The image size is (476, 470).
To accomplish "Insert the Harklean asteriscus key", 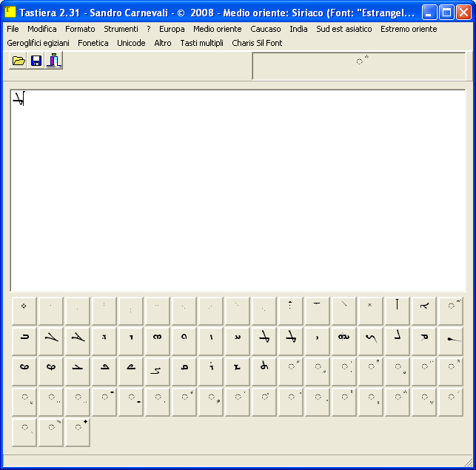I will (x=371, y=311).
